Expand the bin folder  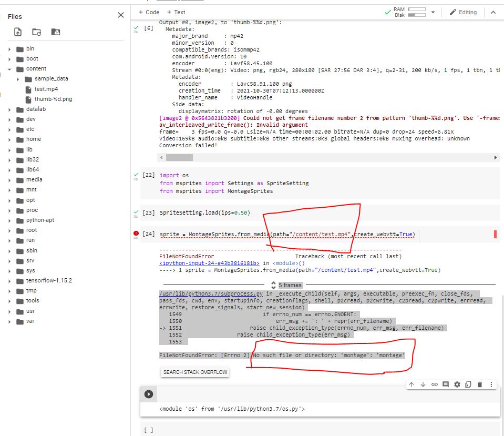click(x=9, y=49)
